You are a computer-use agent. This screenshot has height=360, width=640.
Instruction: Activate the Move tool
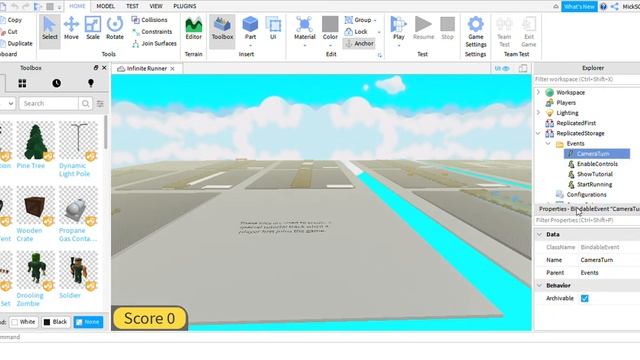point(71,29)
